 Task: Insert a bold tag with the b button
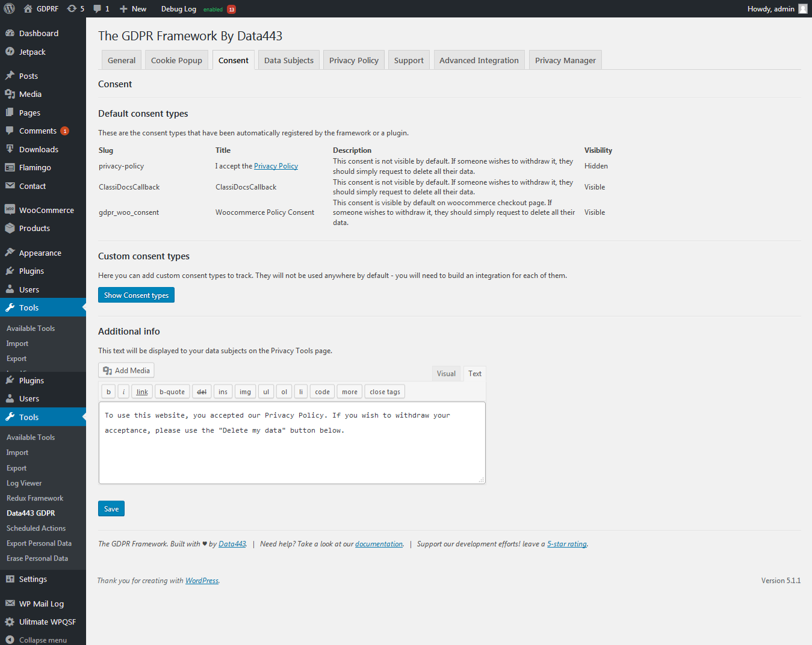click(108, 391)
